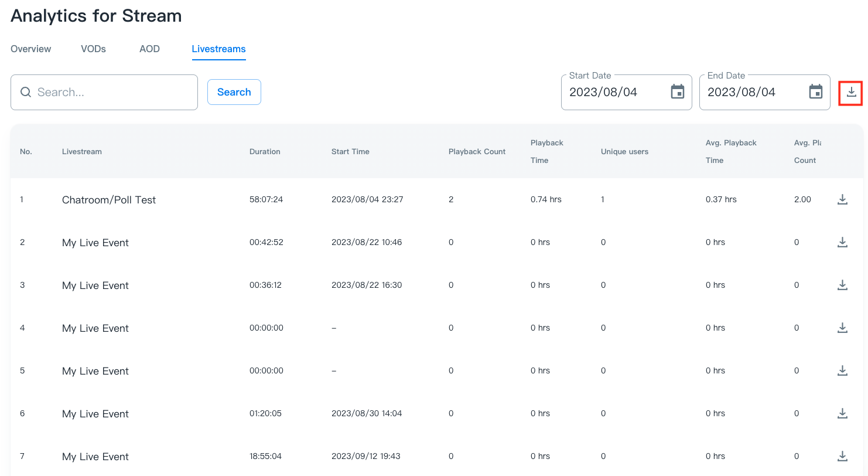Download report for livestream row 6
The width and height of the screenshot is (868, 476).
tap(842, 413)
